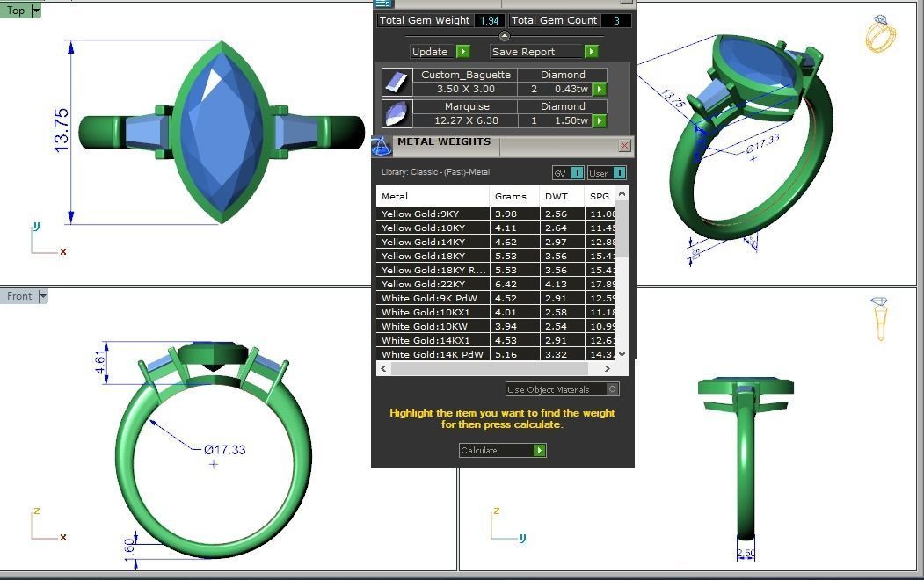Select the White Gold:10KX1 row
This screenshot has height=580, width=924.
(496, 312)
